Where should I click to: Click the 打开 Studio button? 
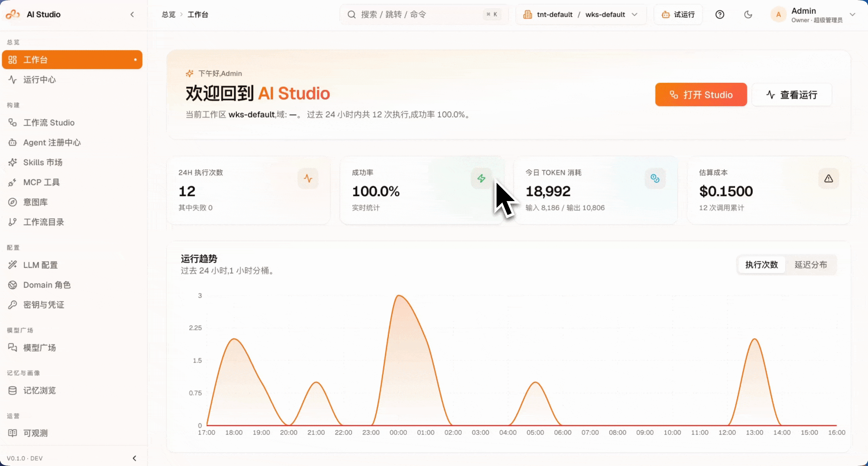(701, 94)
